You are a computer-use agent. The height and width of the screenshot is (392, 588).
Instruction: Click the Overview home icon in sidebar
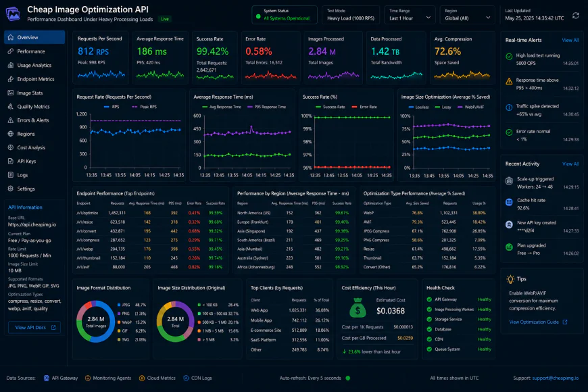click(x=11, y=38)
